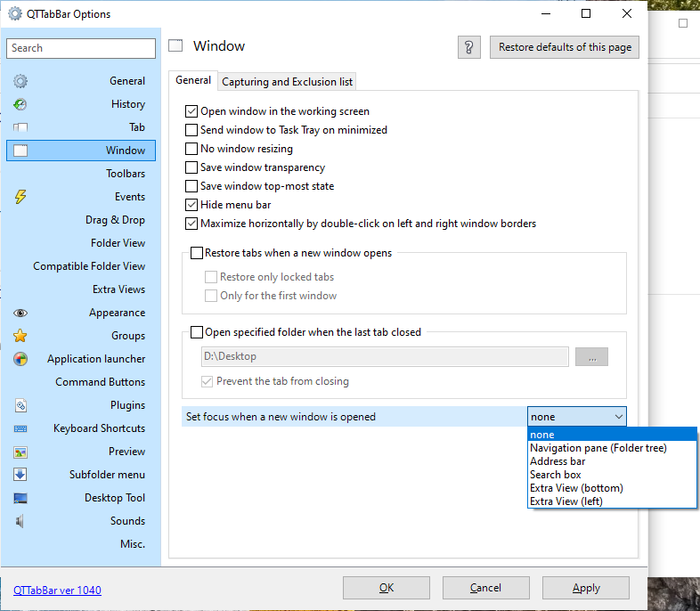Open the QTTabBar ver 1040 link
Image resolution: width=700 pixels, height=611 pixels.
click(x=57, y=590)
